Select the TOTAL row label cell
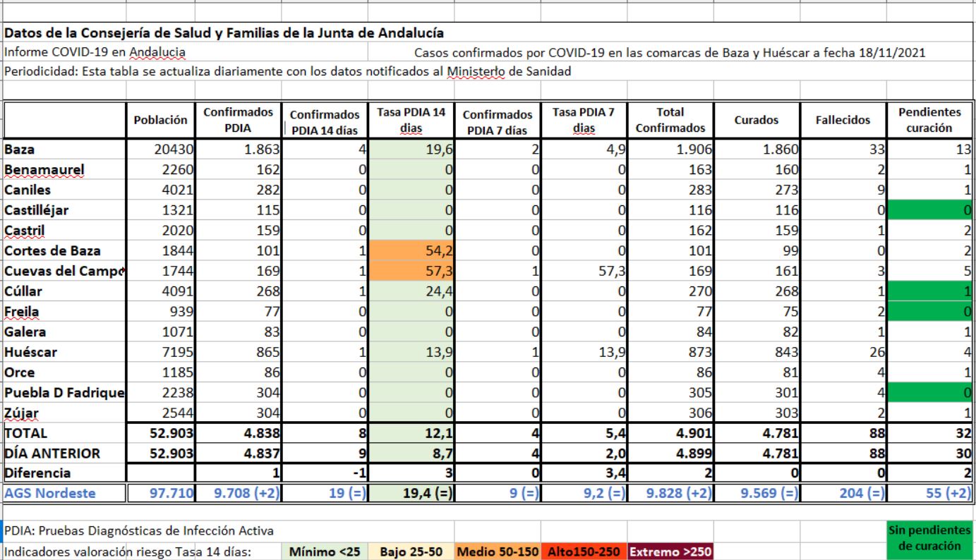Viewport: 976px width, 560px height. 64,434
